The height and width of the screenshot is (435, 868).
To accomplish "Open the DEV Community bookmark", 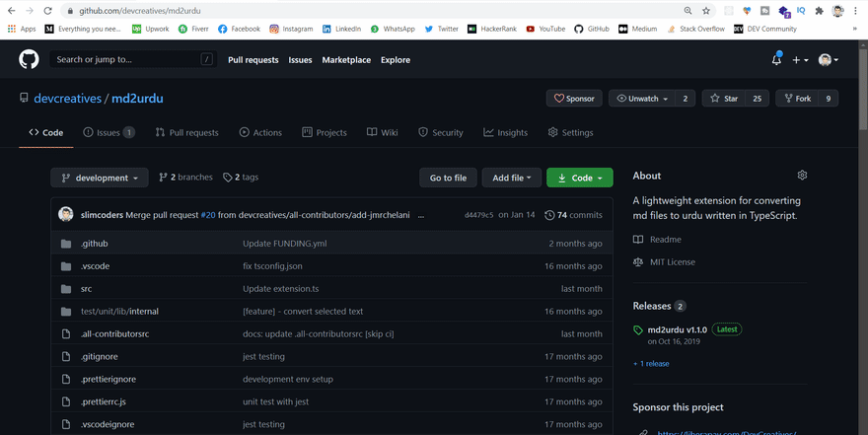I will click(x=765, y=29).
